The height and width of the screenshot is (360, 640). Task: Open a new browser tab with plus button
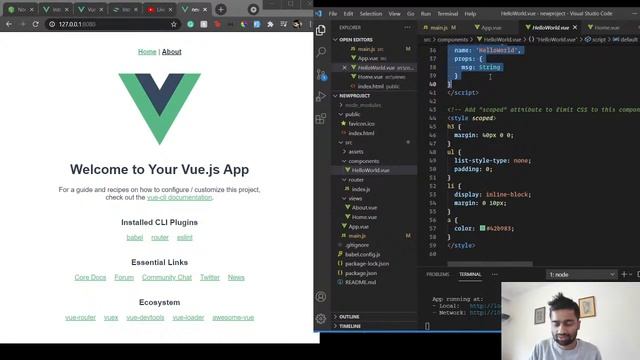pyautogui.click(x=221, y=9)
